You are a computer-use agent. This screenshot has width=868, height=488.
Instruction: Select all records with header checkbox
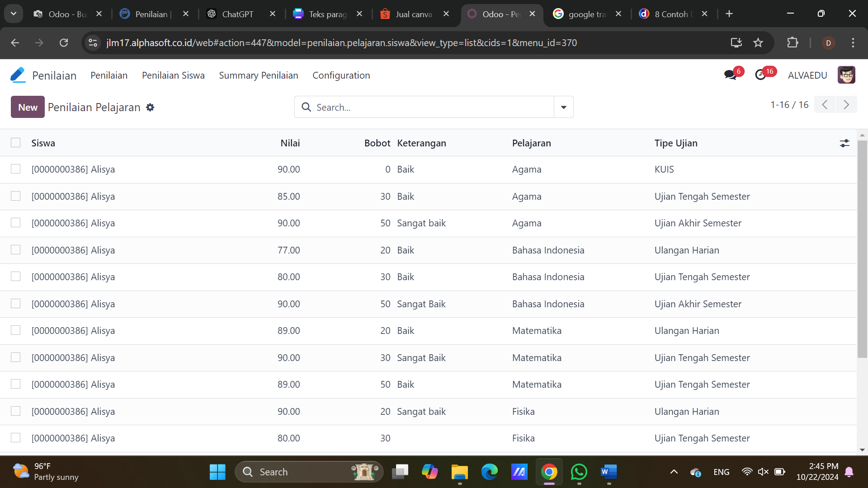click(16, 143)
